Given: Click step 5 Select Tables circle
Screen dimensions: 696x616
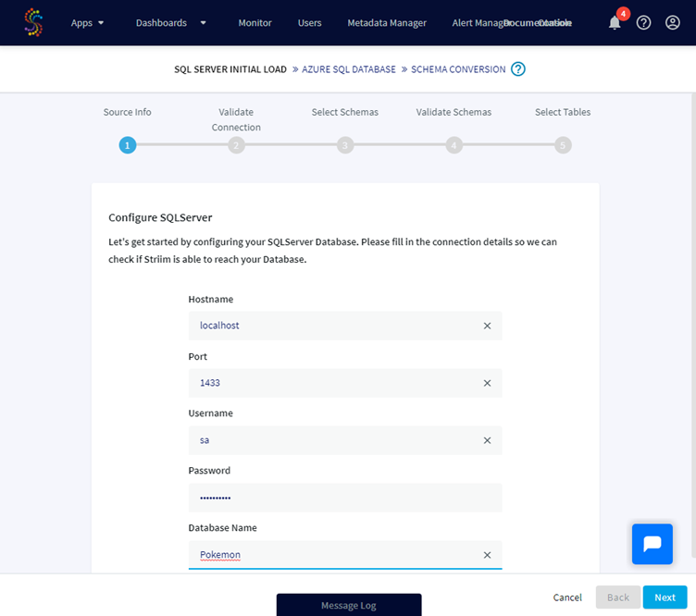Looking at the screenshot, I should point(563,145).
